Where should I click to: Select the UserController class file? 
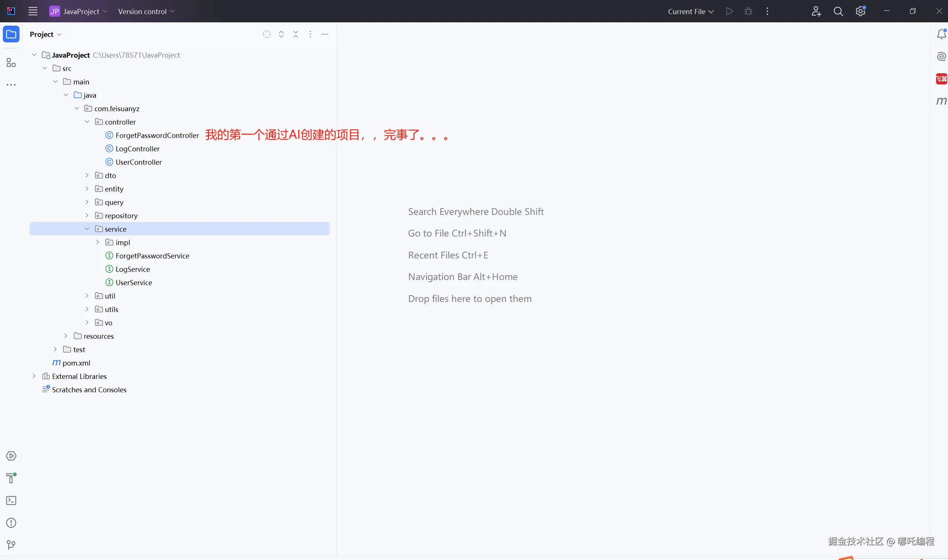(138, 162)
